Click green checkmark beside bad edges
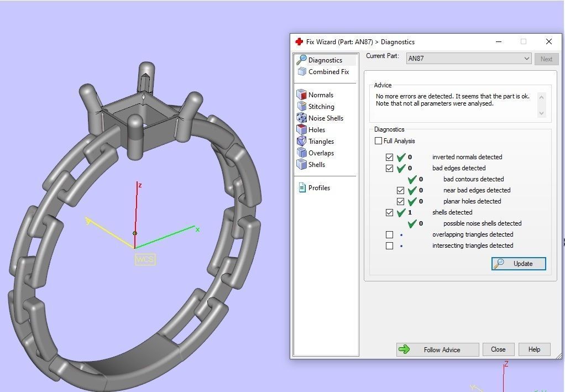 pos(401,168)
